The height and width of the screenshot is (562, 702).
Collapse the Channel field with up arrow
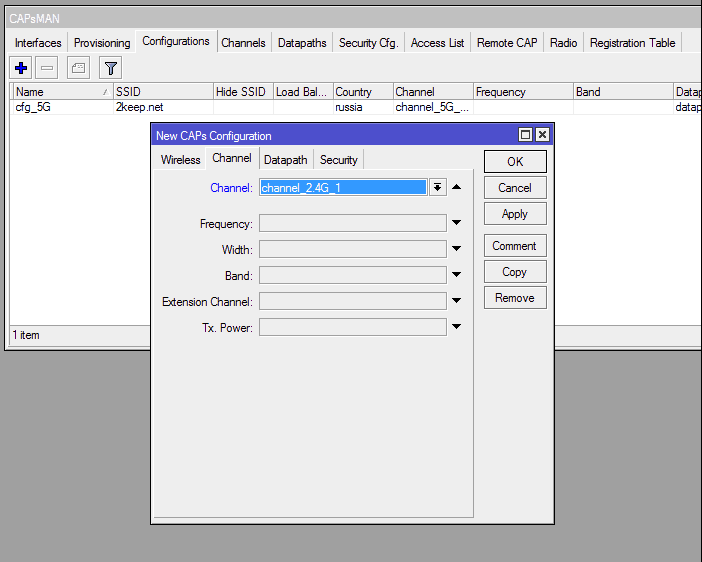click(456, 187)
